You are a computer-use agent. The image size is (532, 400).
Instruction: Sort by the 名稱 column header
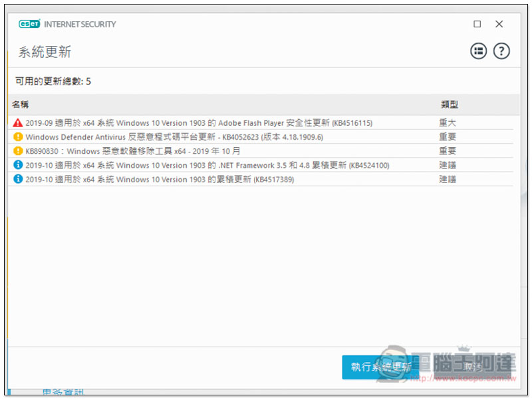click(21, 104)
